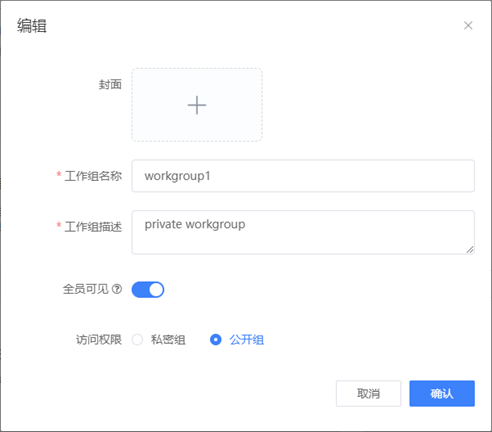
Task: Confirm changes with the 确认 button
Action: [x=442, y=393]
